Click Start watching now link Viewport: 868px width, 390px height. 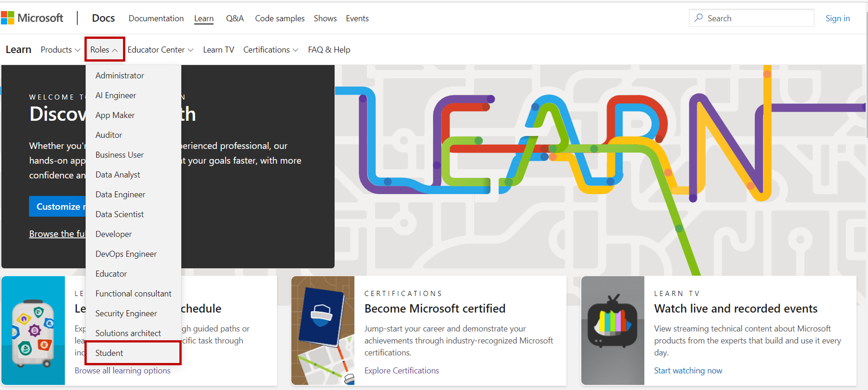[x=688, y=370]
